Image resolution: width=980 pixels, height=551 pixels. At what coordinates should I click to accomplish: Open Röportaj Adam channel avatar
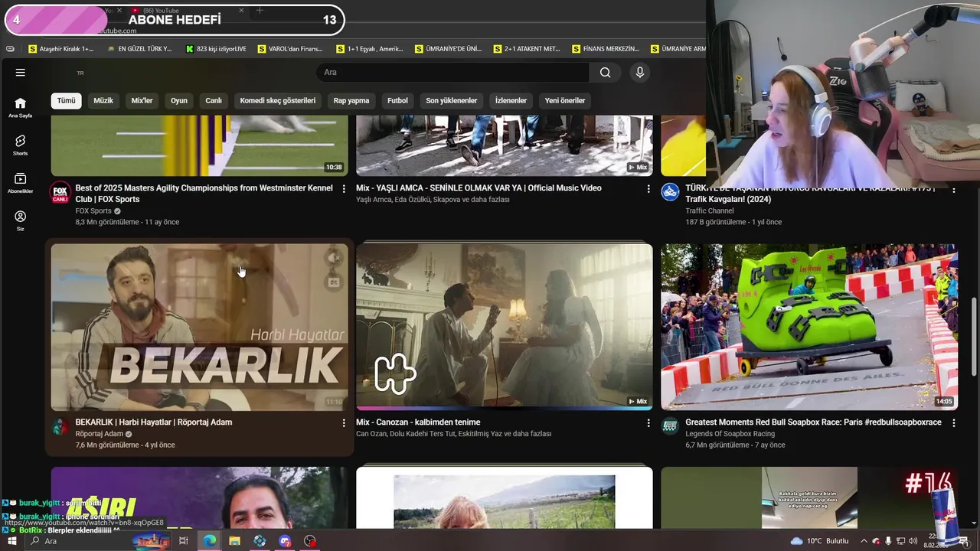pyautogui.click(x=60, y=427)
